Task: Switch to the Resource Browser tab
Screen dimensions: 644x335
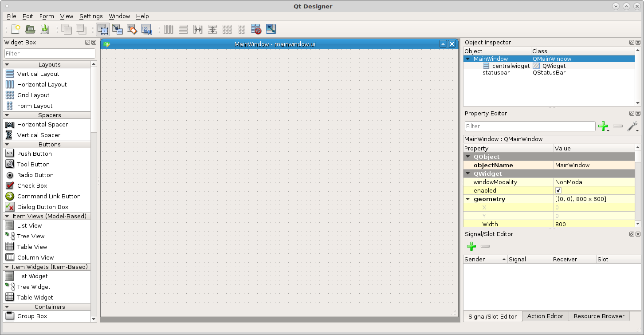Action: tap(599, 316)
